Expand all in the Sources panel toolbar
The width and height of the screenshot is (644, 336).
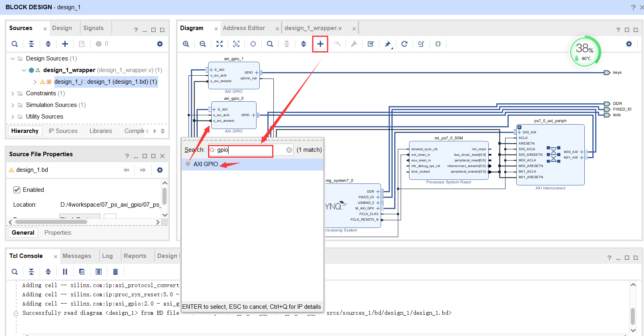[x=48, y=44]
